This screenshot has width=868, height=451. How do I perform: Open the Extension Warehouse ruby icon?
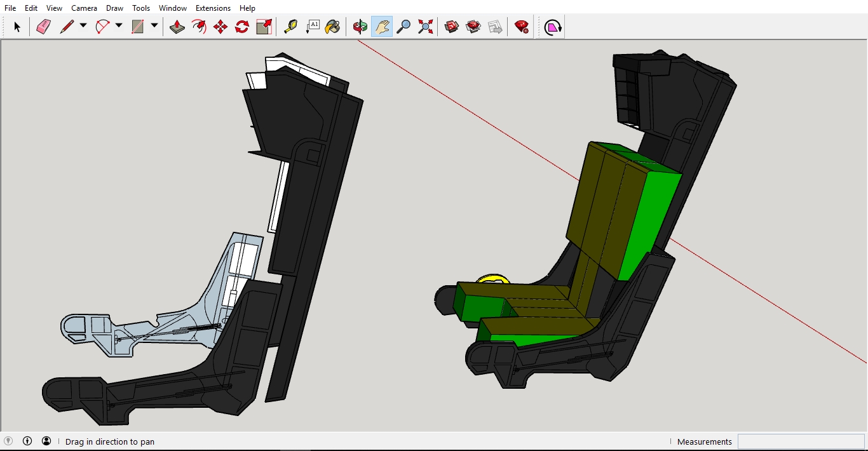[522, 27]
